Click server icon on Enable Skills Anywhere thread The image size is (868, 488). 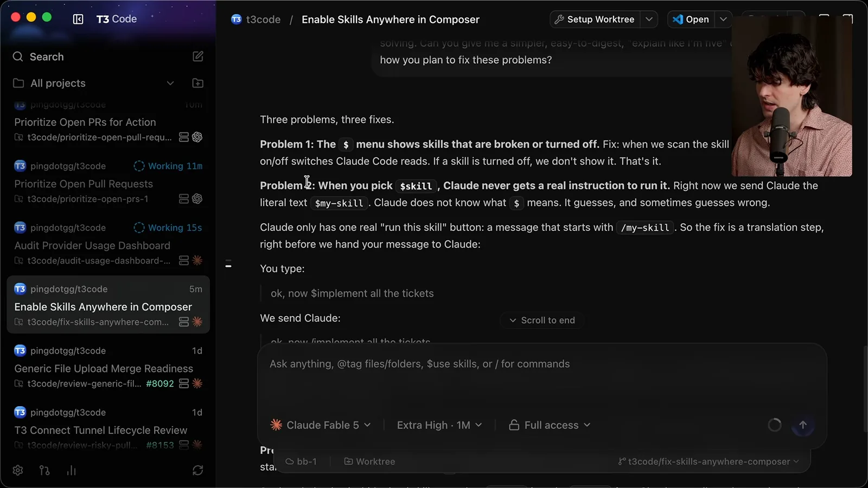[x=184, y=322]
